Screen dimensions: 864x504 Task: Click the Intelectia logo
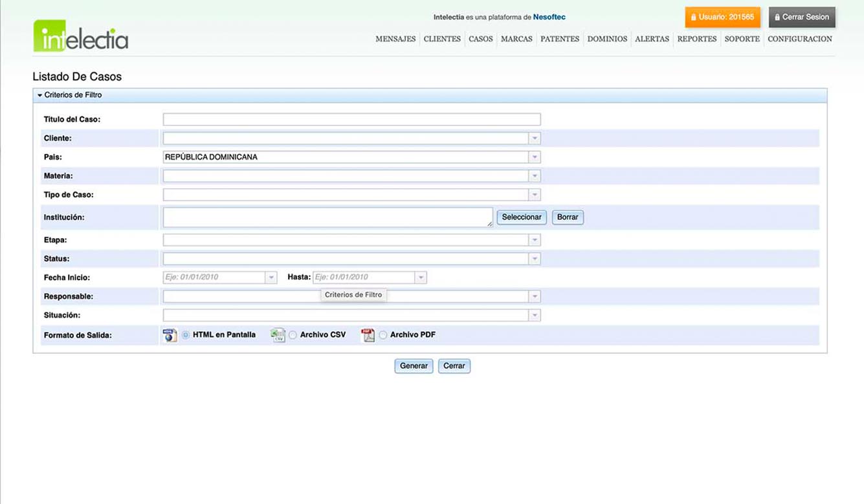[x=81, y=36]
